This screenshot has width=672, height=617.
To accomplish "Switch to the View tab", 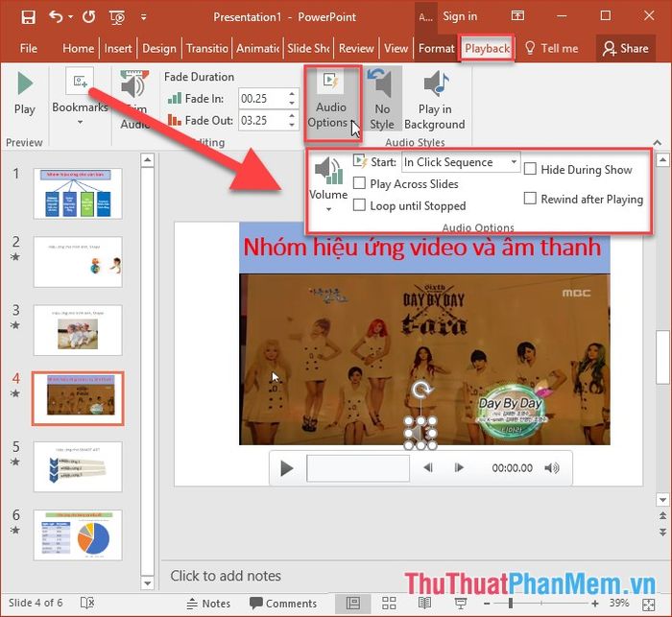I will tap(396, 48).
